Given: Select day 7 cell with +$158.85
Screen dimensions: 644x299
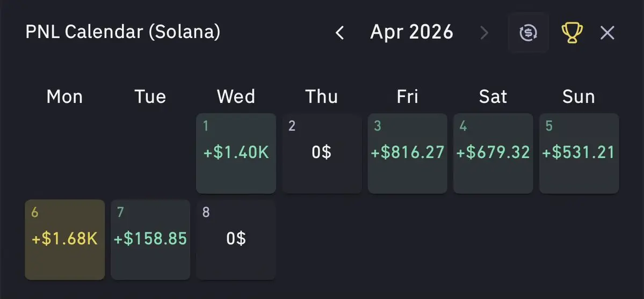Looking at the screenshot, I should tap(150, 240).
